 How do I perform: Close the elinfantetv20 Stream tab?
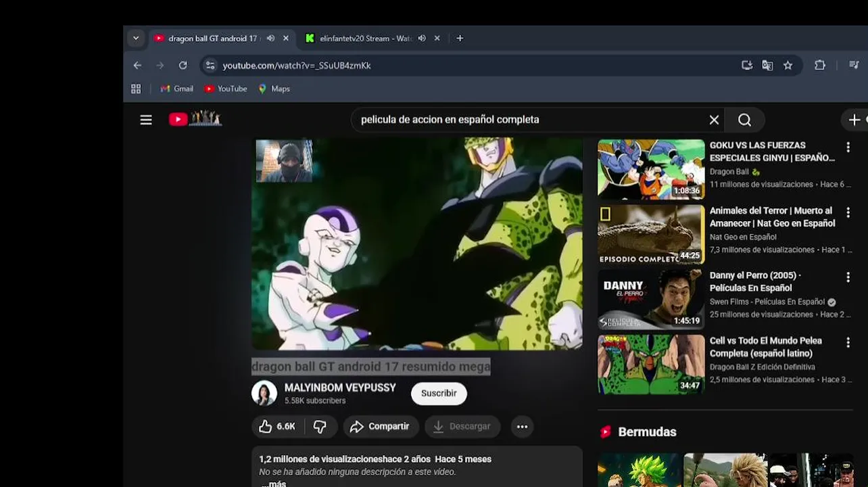(x=437, y=39)
